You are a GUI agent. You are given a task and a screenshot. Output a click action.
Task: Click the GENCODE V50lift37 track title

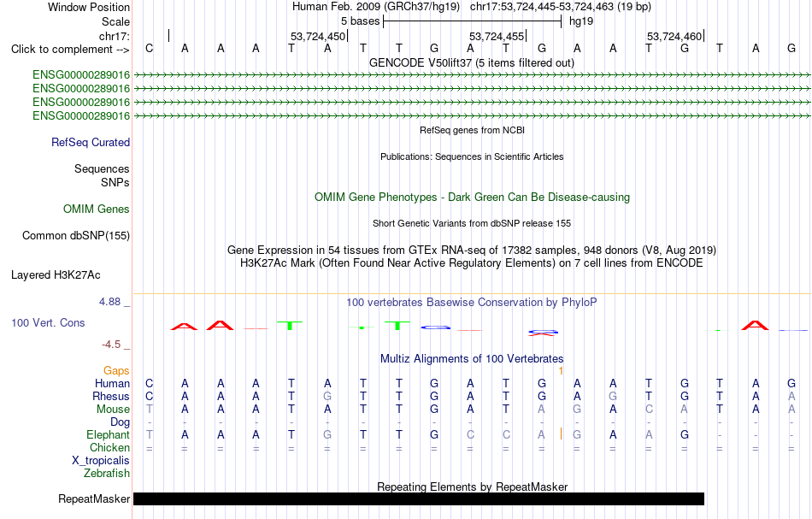[471, 63]
